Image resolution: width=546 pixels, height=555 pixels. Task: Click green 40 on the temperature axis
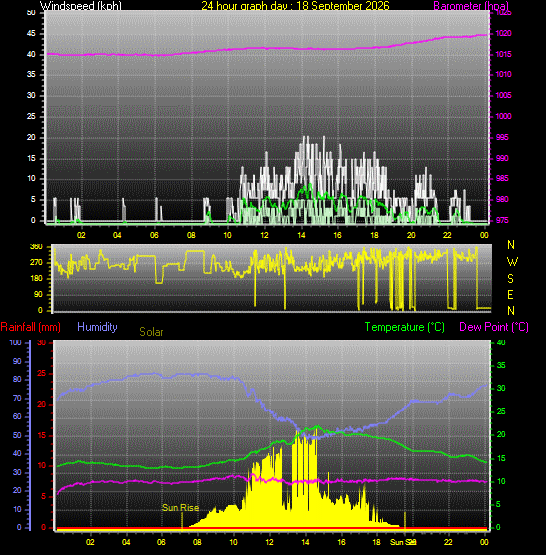pyautogui.click(x=501, y=342)
